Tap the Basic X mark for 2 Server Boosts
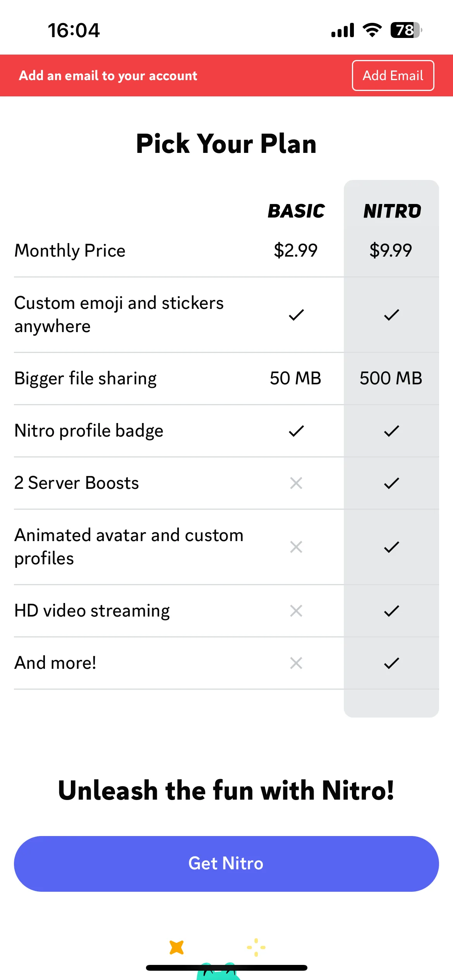The height and width of the screenshot is (980, 453). (296, 483)
